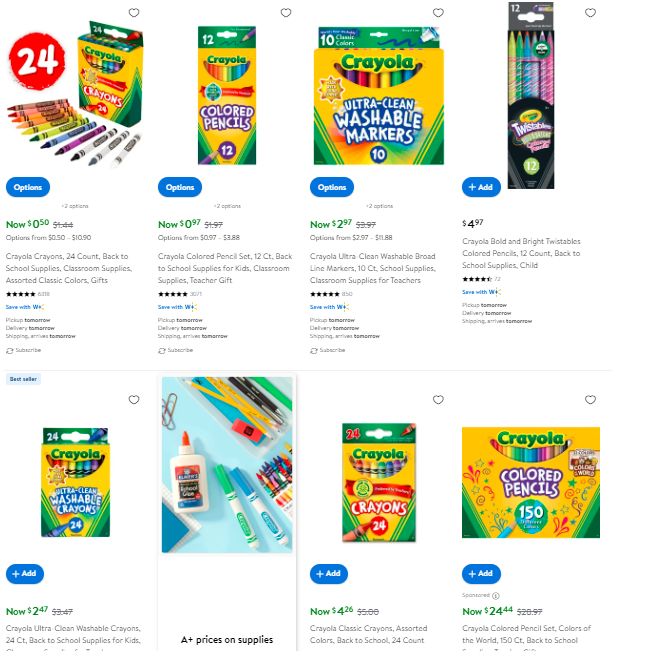657x651 pixels.
Task: Click Subscribe icon under Washable Markers
Action: tap(314, 351)
